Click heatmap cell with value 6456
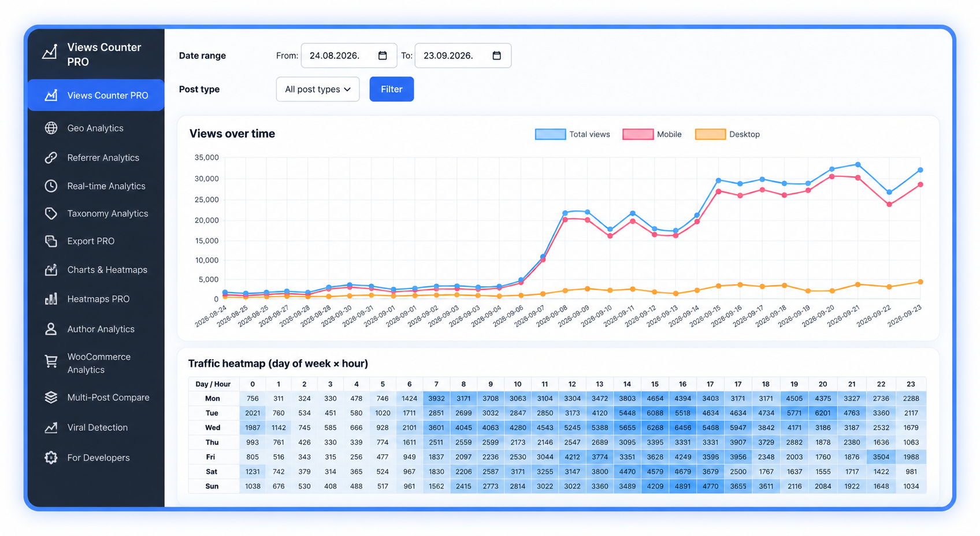 tap(682, 428)
